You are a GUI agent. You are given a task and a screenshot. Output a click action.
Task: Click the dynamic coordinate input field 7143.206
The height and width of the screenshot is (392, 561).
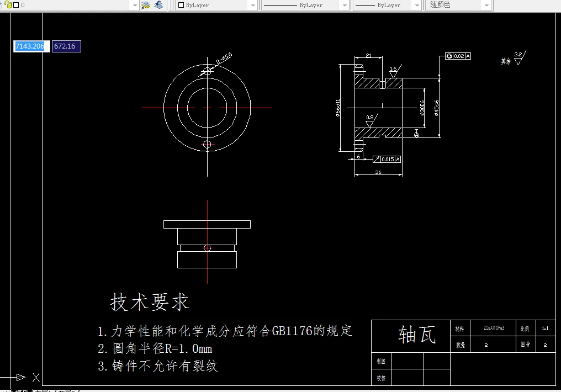pyautogui.click(x=30, y=46)
